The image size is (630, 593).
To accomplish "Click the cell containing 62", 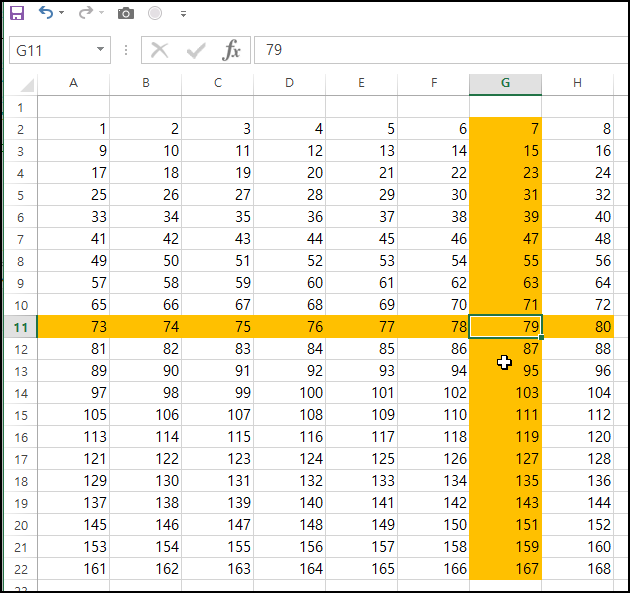I will point(433,283).
